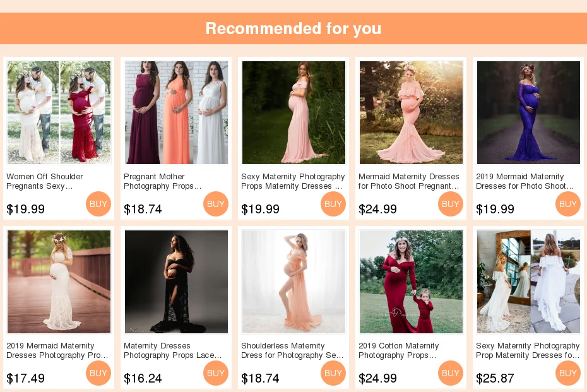Open the black lace dress product image

coord(176,282)
